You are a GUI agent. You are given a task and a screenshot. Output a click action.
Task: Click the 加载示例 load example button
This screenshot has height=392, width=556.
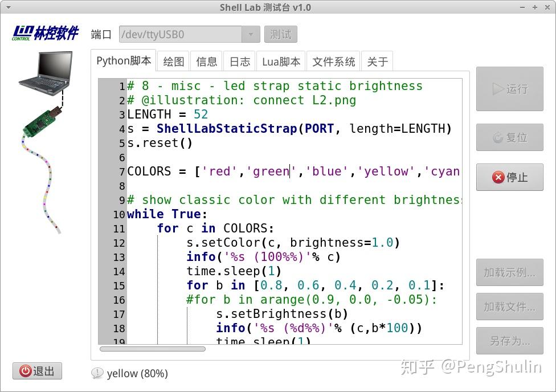[509, 272]
